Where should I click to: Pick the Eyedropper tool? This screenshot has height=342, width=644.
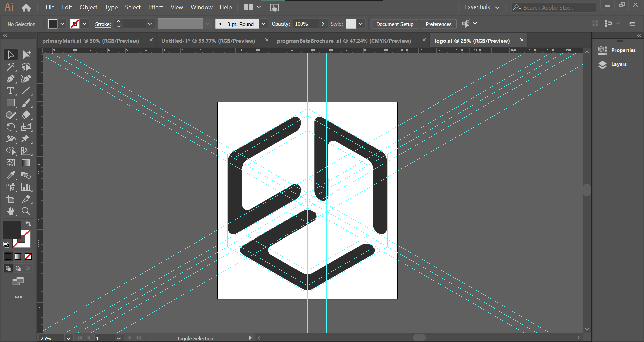(11, 175)
